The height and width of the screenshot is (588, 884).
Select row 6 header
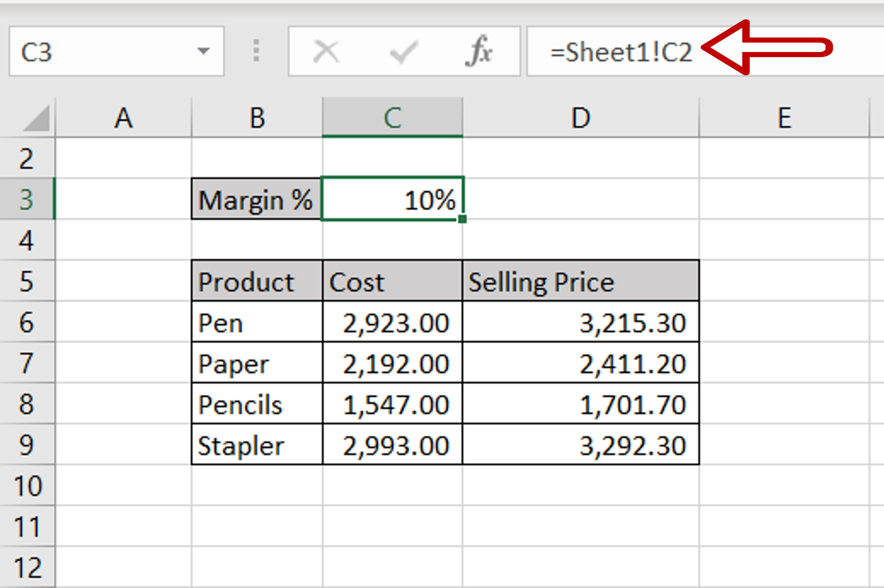tap(27, 322)
